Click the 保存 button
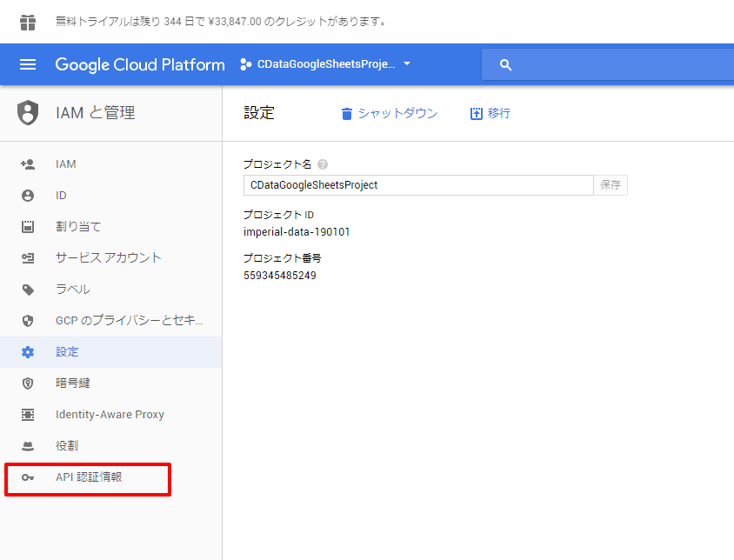734x560 pixels. [611, 185]
